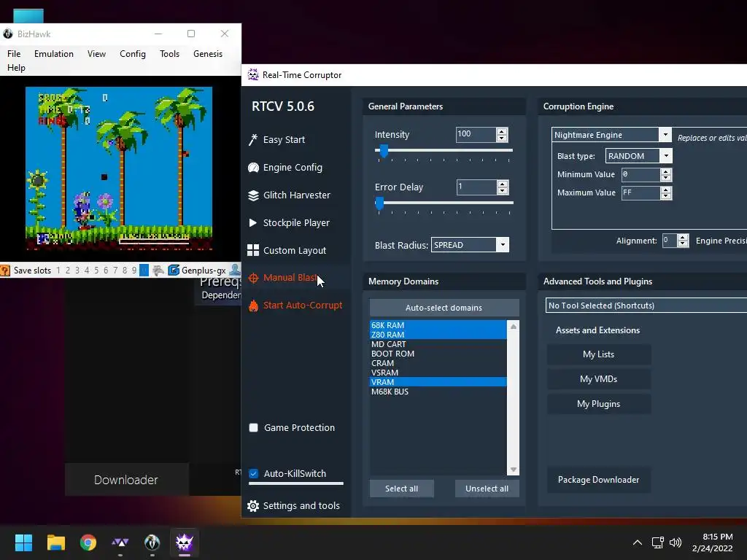Viewport: 747px width, 560px height.
Task: Select CRAM memory domain
Action: [x=438, y=363]
